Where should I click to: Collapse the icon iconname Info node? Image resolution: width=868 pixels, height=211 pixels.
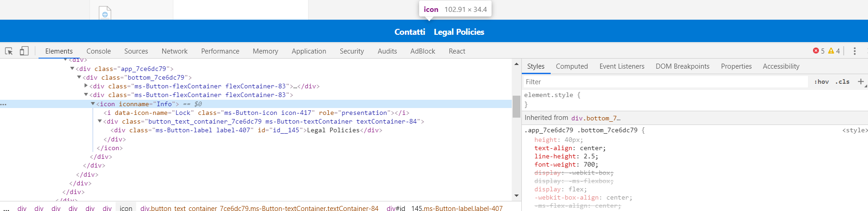(93, 104)
